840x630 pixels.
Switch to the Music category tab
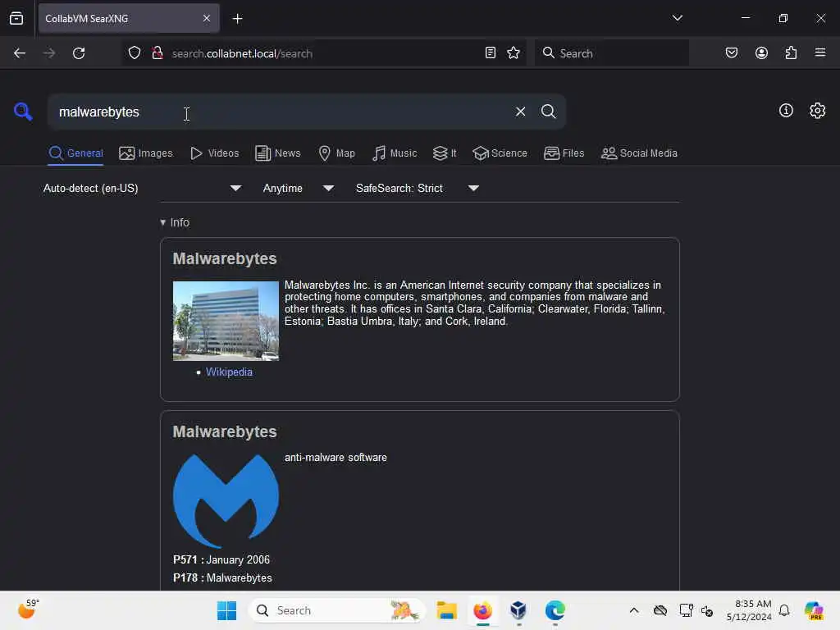click(395, 153)
